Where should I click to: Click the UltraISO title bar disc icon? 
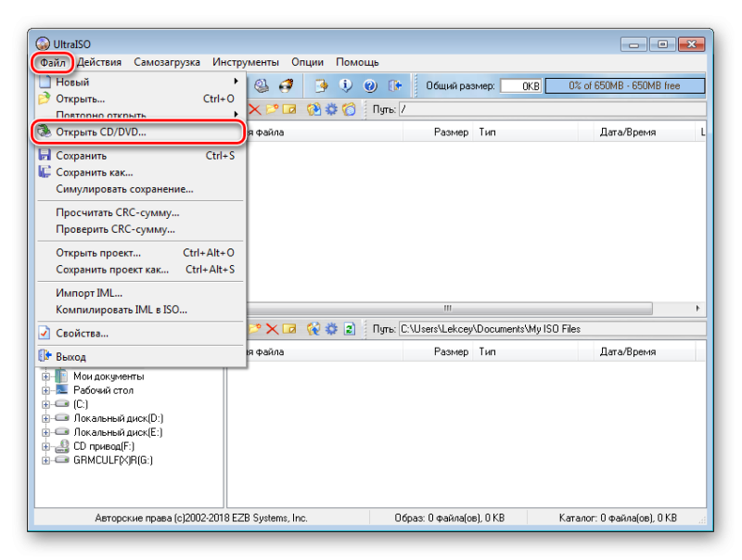(43, 44)
